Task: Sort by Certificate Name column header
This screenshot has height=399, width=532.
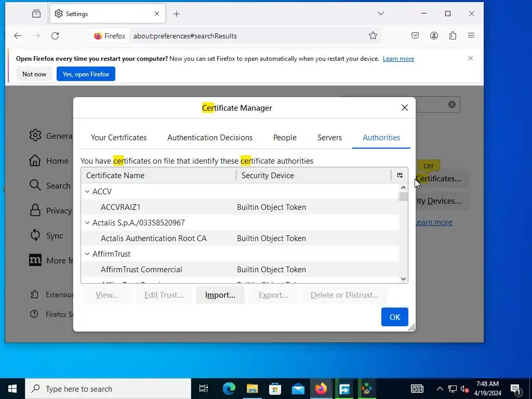Action: [x=158, y=176]
